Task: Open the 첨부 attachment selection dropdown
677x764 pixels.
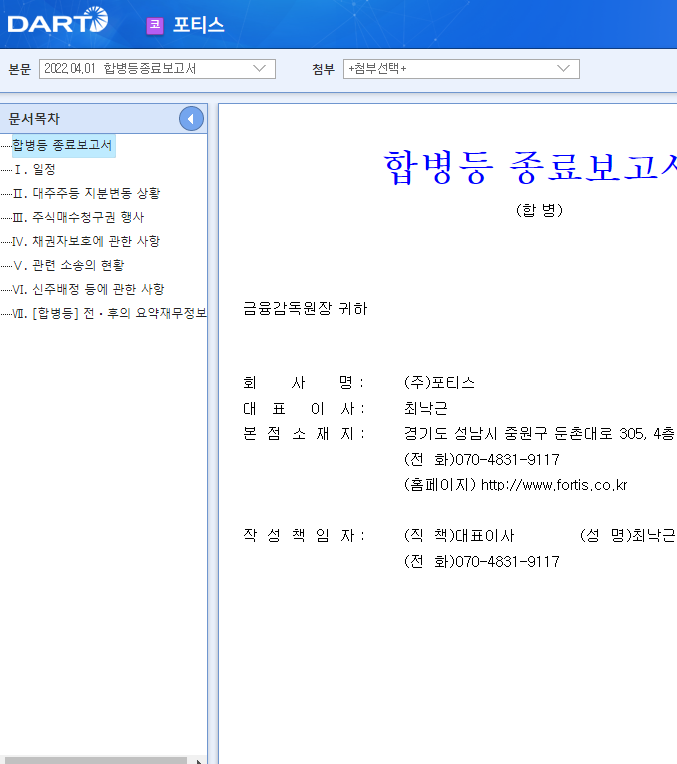Action: coord(461,69)
